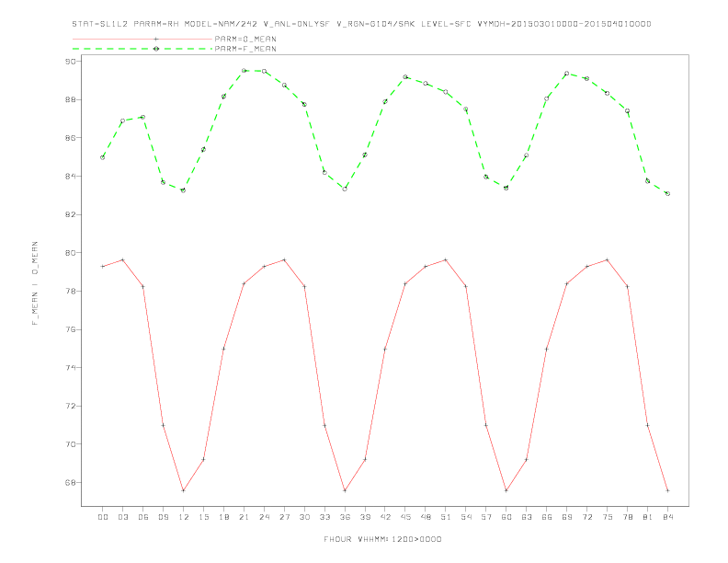
Task: Select the PARM=O_MEAN legend label
Action: click(245, 39)
